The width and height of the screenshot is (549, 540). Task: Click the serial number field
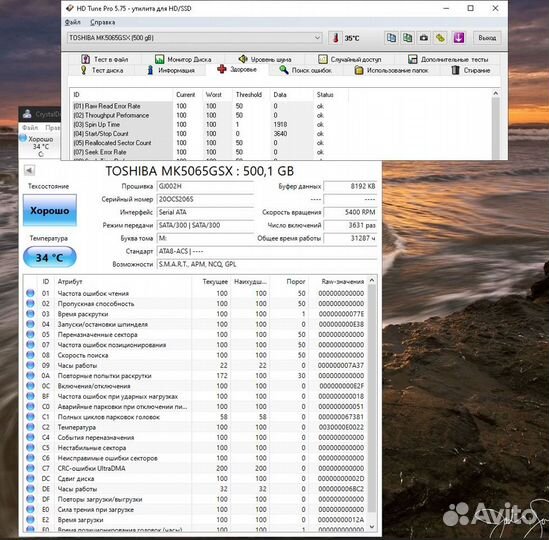tap(205, 199)
